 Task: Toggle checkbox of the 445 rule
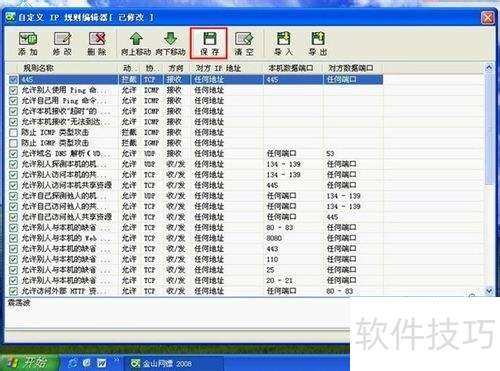tap(13, 80)
